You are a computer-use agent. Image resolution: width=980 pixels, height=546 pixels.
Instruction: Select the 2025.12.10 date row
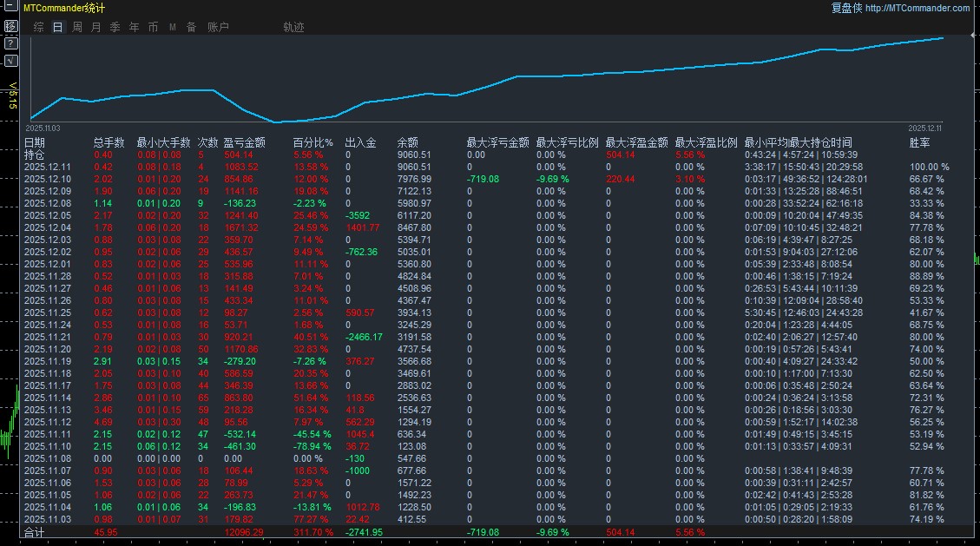pos(48,179)
